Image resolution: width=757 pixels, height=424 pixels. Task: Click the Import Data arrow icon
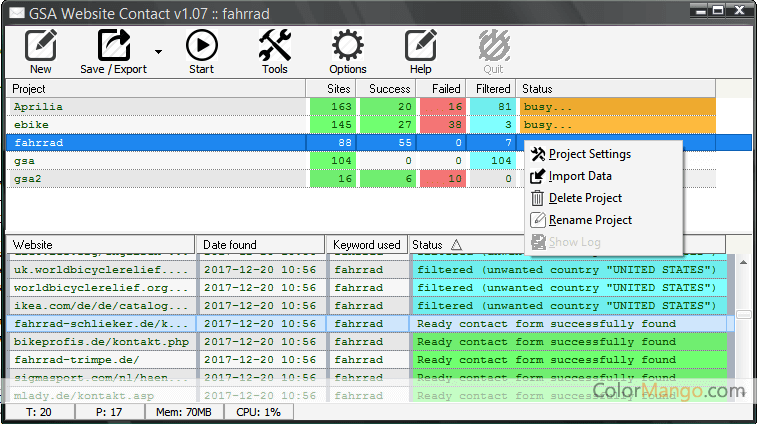point(538,176)
